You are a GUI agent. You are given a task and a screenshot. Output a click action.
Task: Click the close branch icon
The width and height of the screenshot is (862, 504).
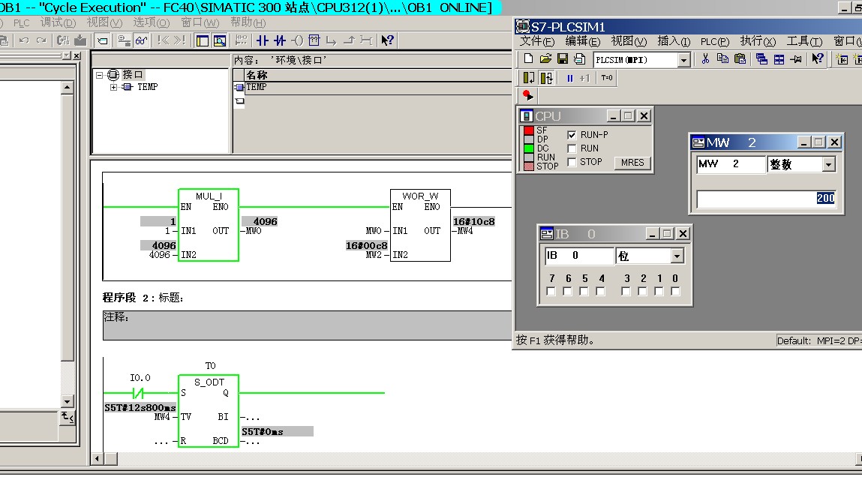pos(349,40)
